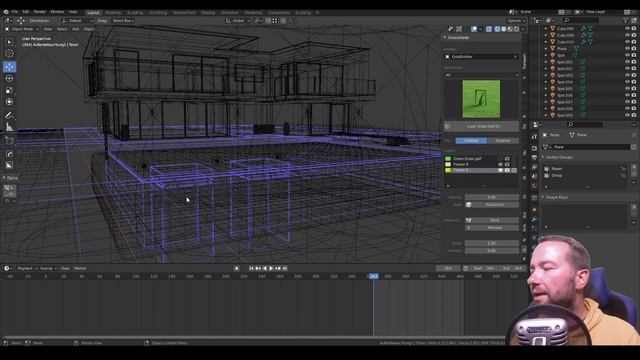Open the Object properties tab (orange square)
The image size is (640, 360).
click(x=534, y=209)
